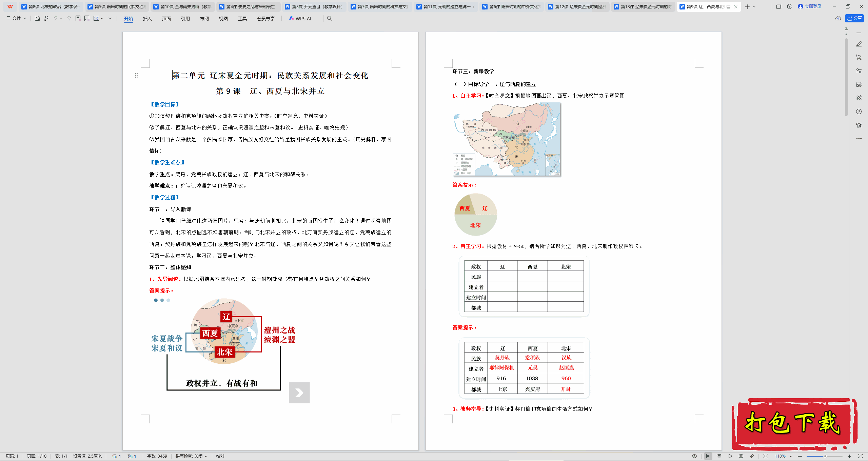
Task: Open the 文件 menu dropdown
Action: tap(16, 19)
